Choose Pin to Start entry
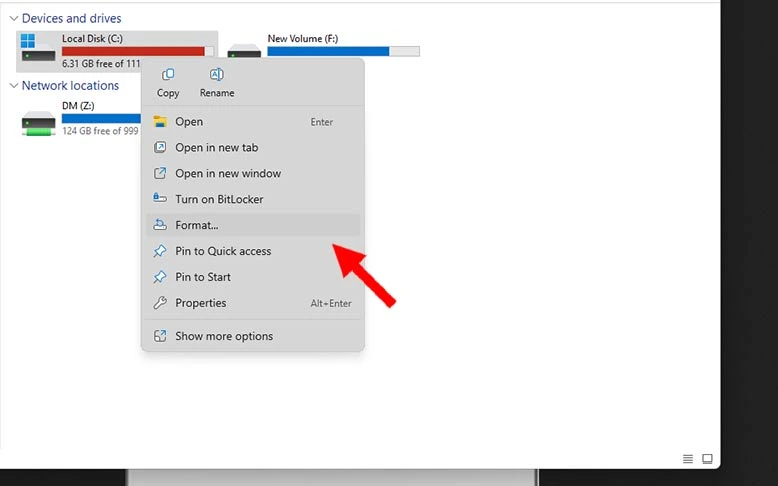This screenshot has height=486, width=778. tap(203, 278)
